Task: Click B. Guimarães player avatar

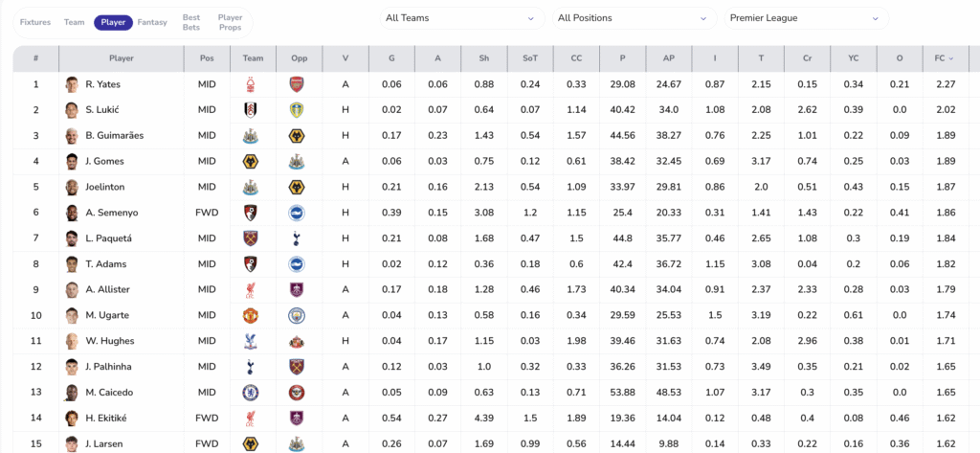Action: click(x=72, y=136)
